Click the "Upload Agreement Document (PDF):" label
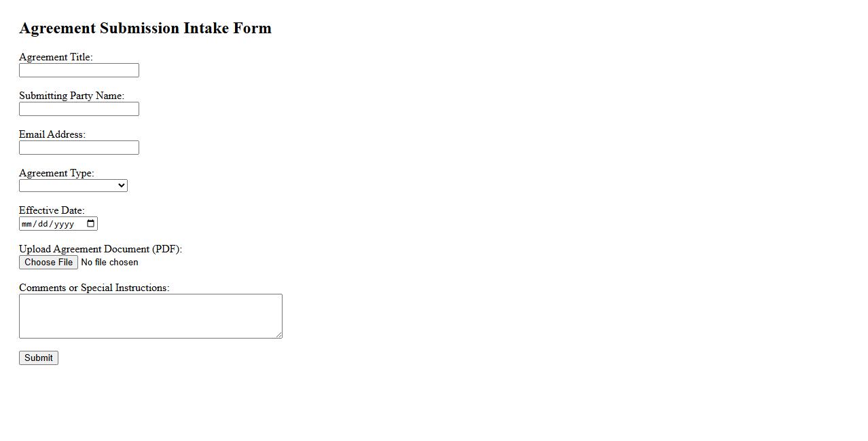 (x=101, y=249)
